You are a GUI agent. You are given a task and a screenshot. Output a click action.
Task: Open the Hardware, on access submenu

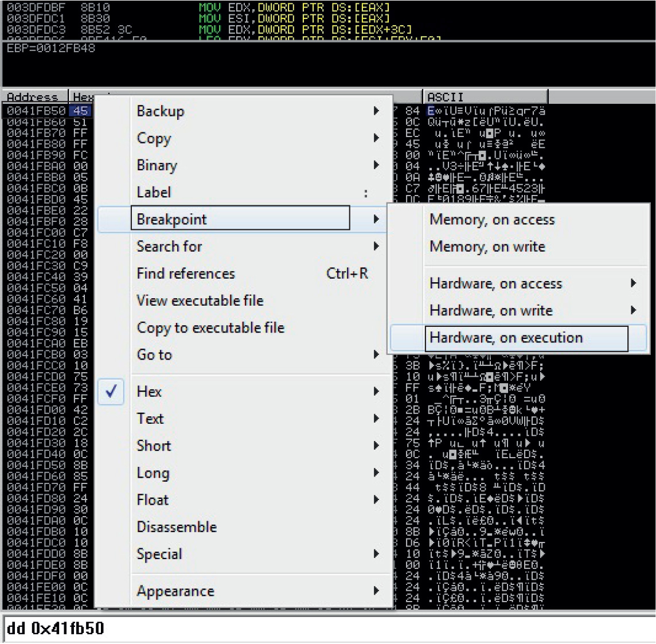tap(519, 283)
